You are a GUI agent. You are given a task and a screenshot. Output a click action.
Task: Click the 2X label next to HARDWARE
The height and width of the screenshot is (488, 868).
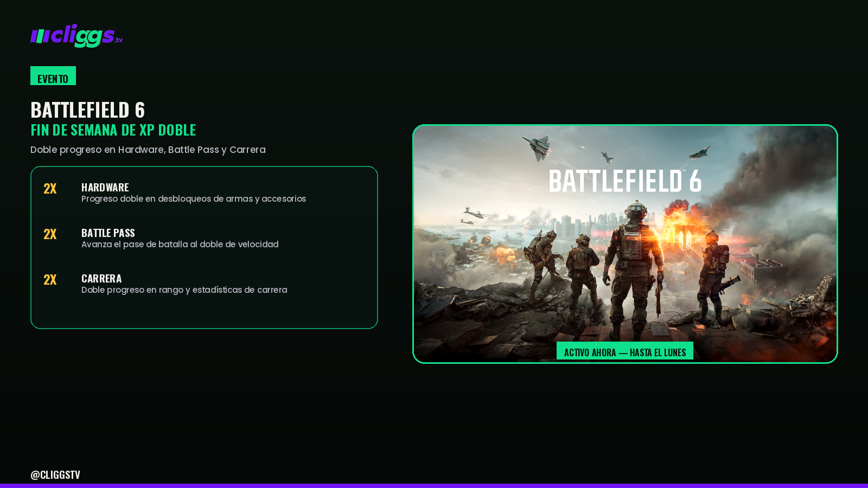coord(50,189)
